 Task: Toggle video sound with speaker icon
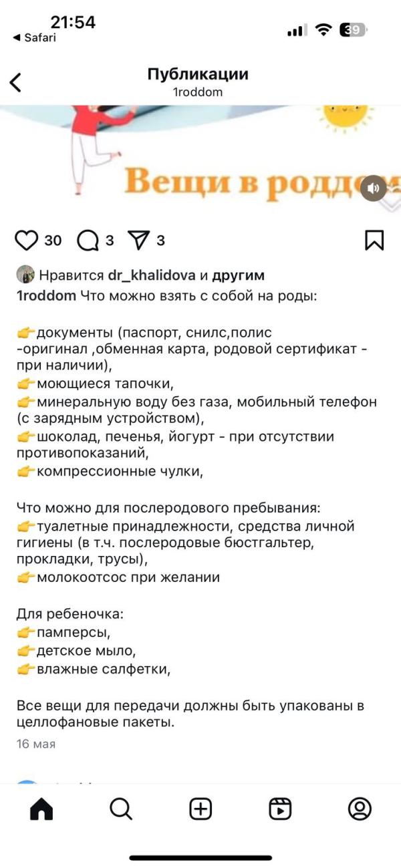click(374, 188)
